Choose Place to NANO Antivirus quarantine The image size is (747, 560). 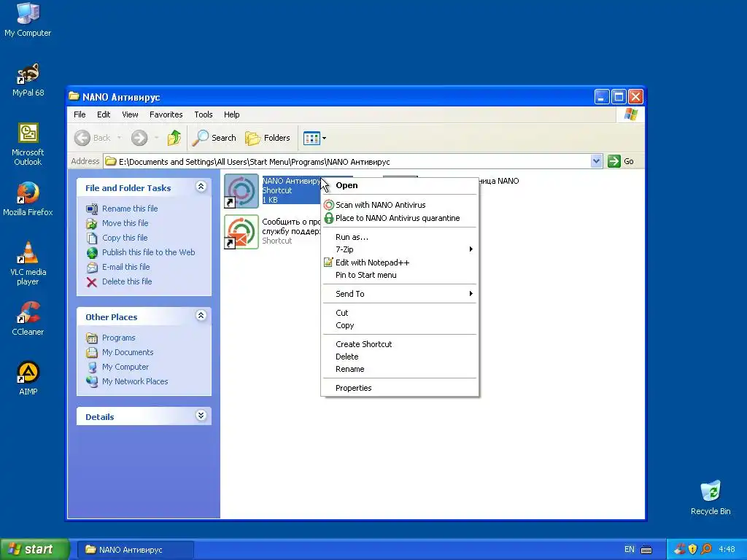pyautogui.click(x=400, y=218)
